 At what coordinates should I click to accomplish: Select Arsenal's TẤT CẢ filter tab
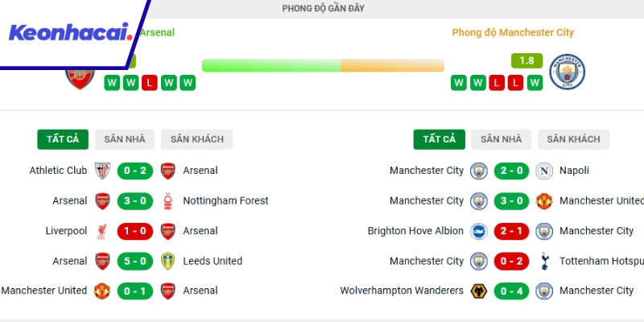(x=63, y=139)
